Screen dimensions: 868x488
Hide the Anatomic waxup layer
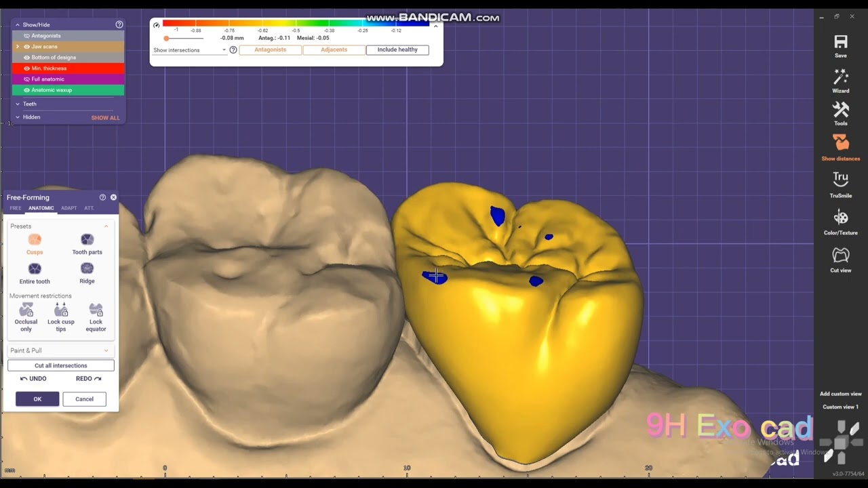[x=27, y=90]
